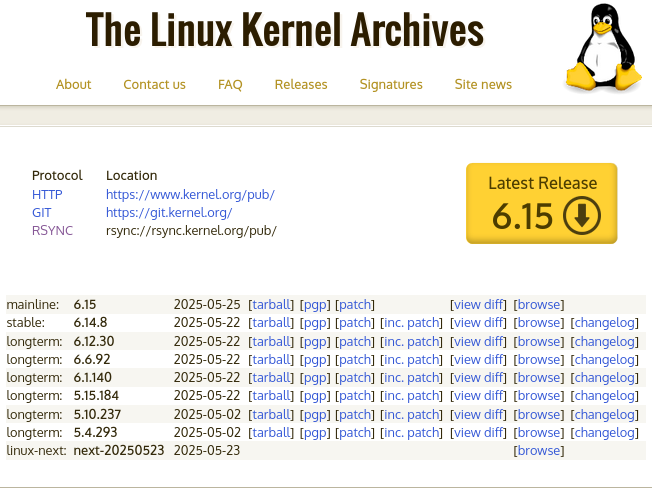Open Site news
Image resolution: width=652 pixels, height=488 pixels.
point(483,84)
